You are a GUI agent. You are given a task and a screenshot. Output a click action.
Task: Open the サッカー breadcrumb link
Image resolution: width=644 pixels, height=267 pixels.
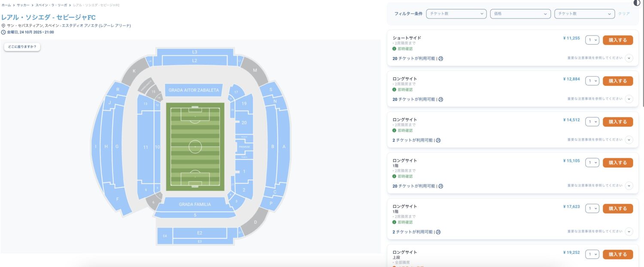tap(23, 5)
